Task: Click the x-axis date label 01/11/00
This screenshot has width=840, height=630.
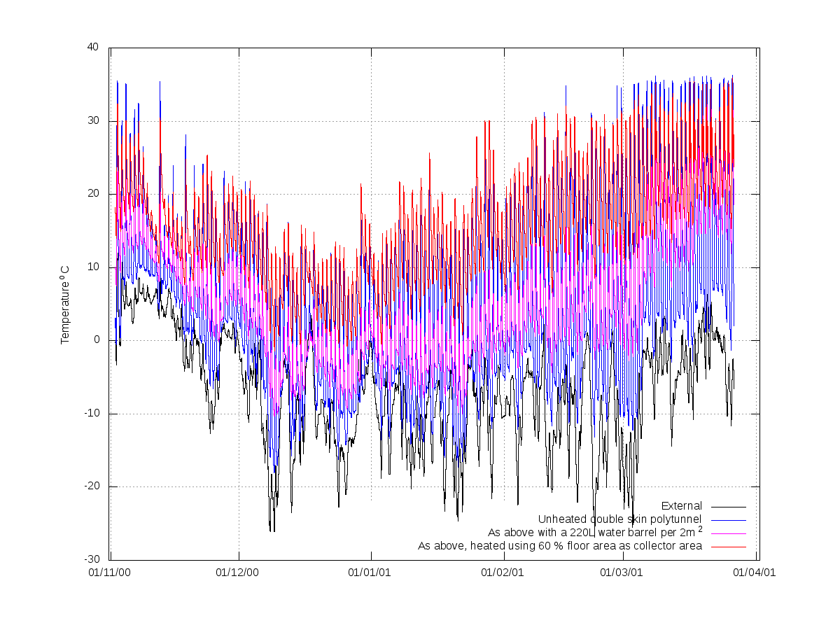Action: [x=109, y=573]
